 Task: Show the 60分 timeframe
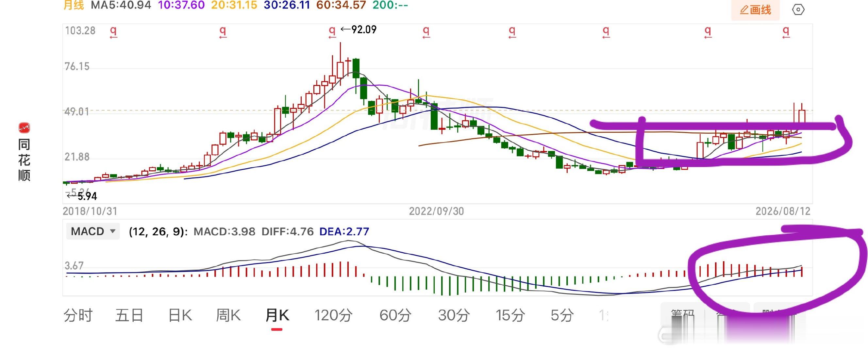click(395, 315)
